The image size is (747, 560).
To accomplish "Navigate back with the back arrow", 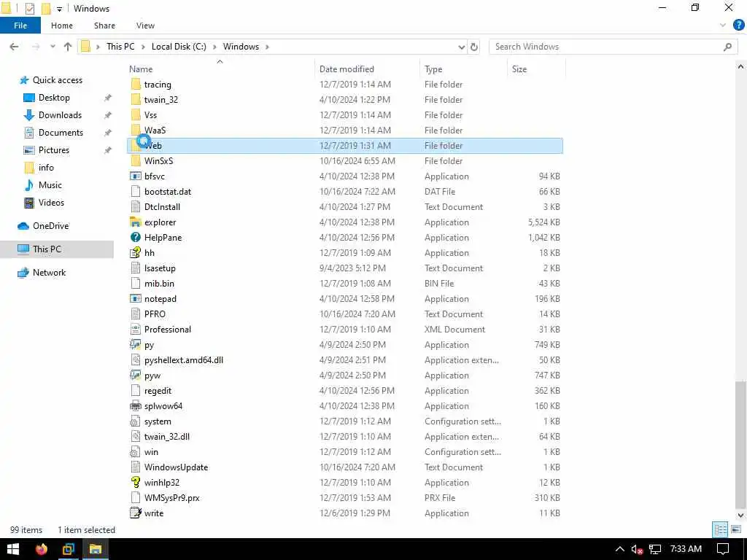I will 15,47.
